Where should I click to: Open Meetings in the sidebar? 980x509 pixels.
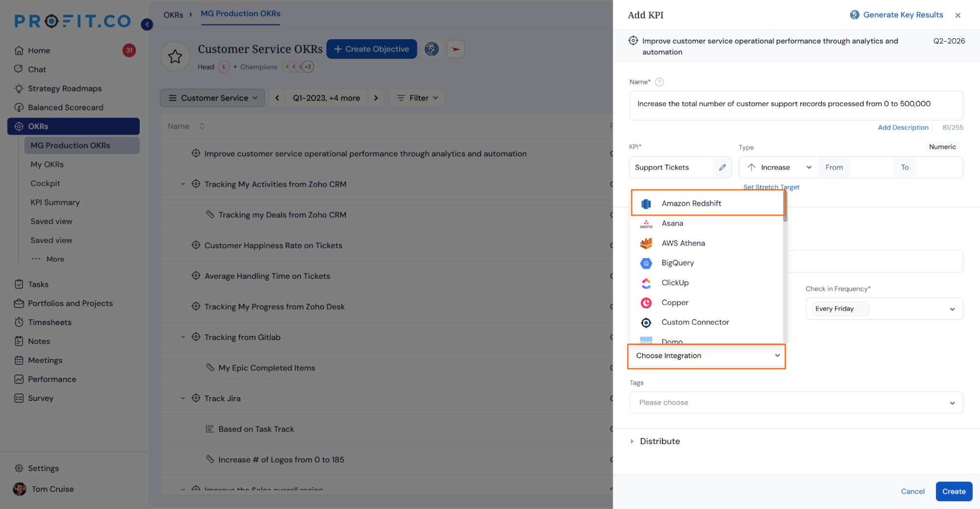[45, 361]
